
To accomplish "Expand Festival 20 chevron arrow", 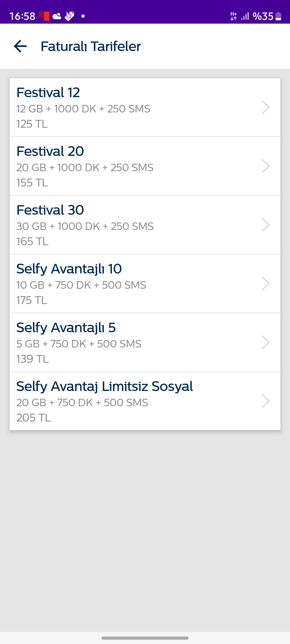I will click(x=265, y=166).
